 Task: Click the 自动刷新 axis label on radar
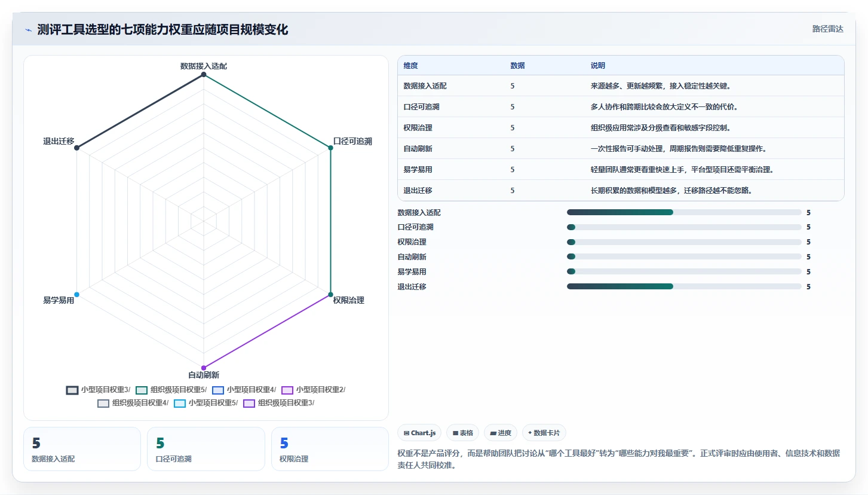pyautogui.click(x=204, y=375)
